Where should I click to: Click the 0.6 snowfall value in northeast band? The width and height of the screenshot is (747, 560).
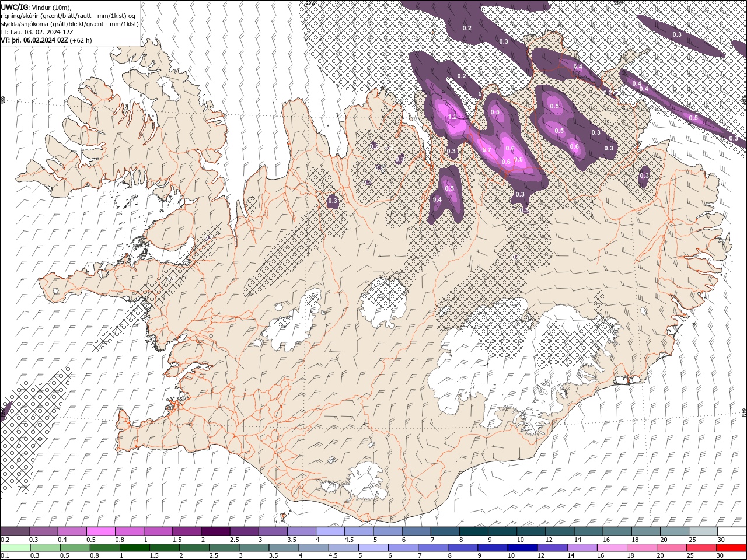(x=574, y=146)
